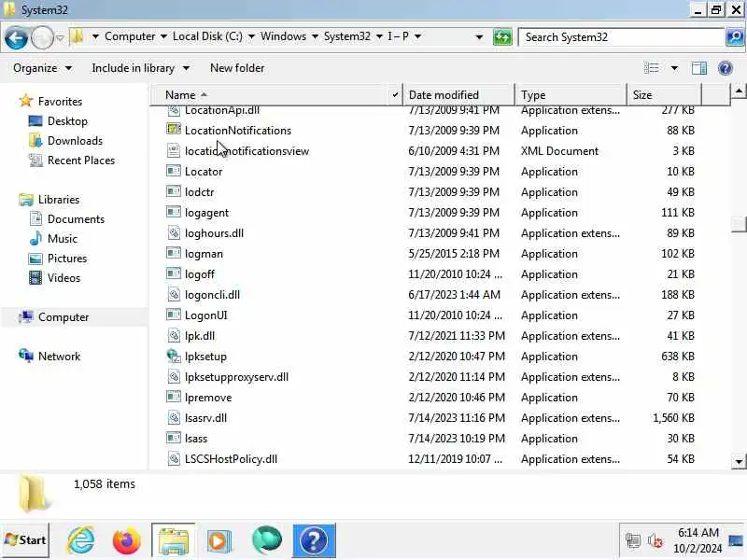Click the muted volume tray icon
This screenshot has height=560, width=747.
click(x=655, y=541)
